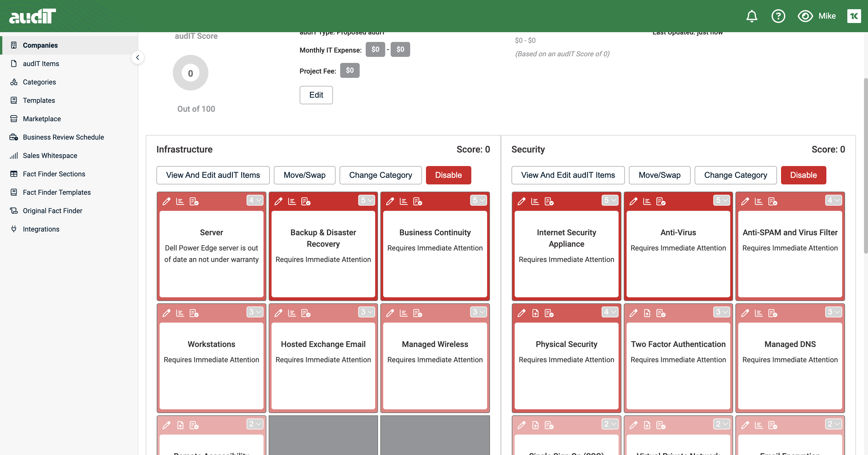Open Business Review Schedule in sidebar
The image size is (868, 455).
point(69,137)
